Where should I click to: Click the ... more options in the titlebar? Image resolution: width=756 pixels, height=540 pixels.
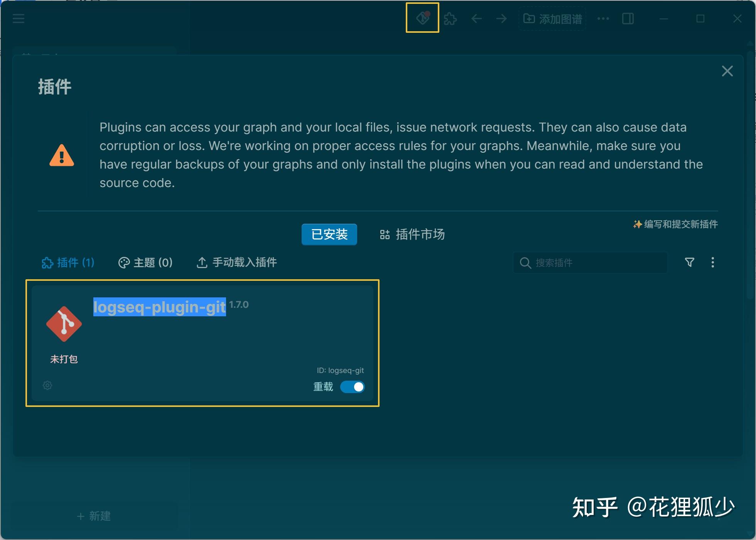[603, 18]
